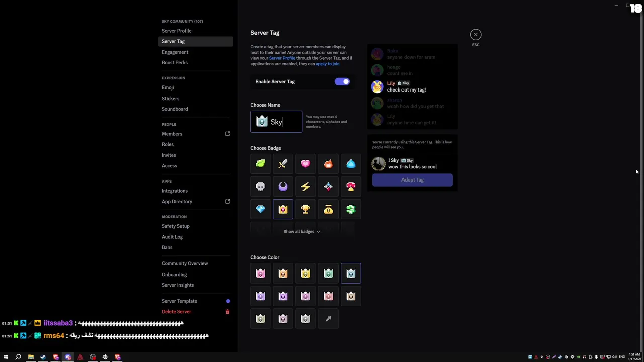The height and width of the screenshot is (362, 644).
Task: Open custom color eyedropper picker
Action: click(x=328, y=319)
